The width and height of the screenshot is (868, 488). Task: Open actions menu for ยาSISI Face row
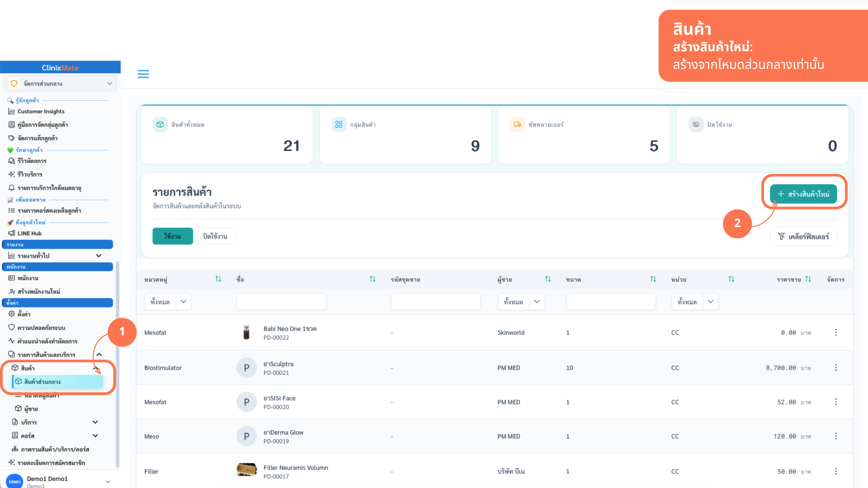point(836,402)
